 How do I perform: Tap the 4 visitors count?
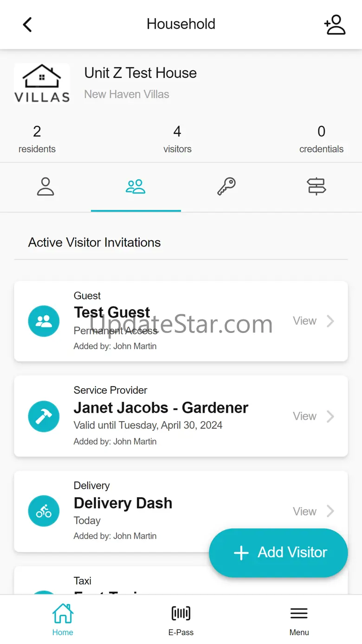(x=177, y=139)
